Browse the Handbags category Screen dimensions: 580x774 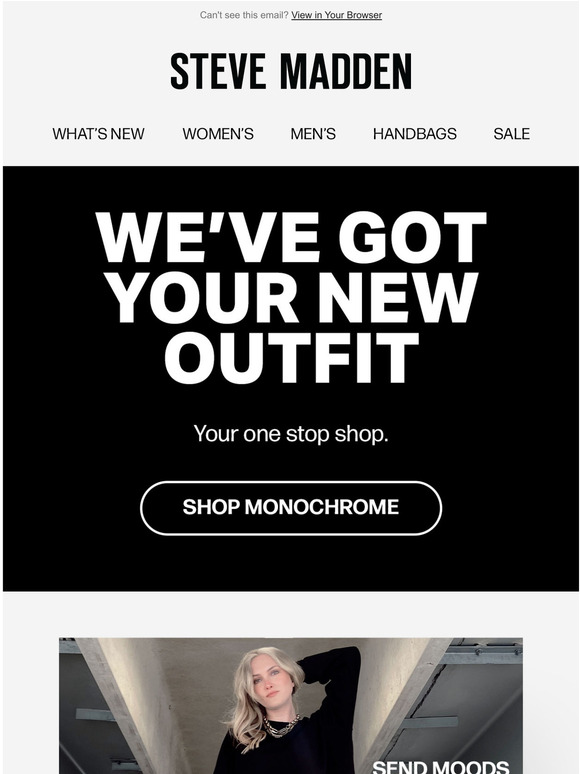click(x=415, y=134)
